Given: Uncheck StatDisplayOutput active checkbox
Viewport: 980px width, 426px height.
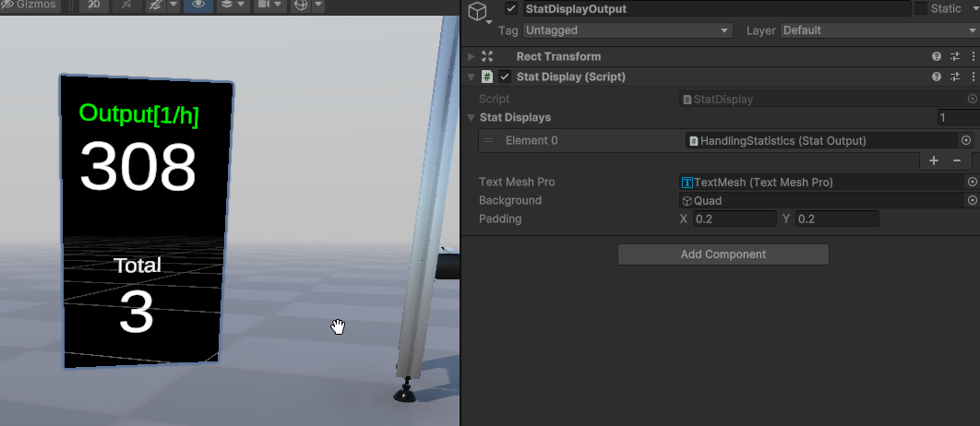Looking at the screenshot, I should [x=511, y=9].
